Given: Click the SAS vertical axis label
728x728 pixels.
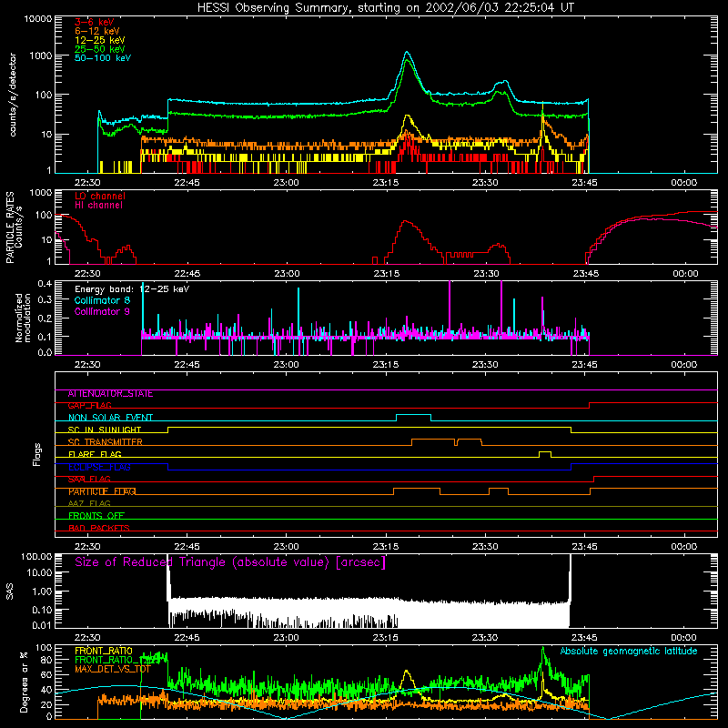Looking at the screenshot, I should coord(10,591).
